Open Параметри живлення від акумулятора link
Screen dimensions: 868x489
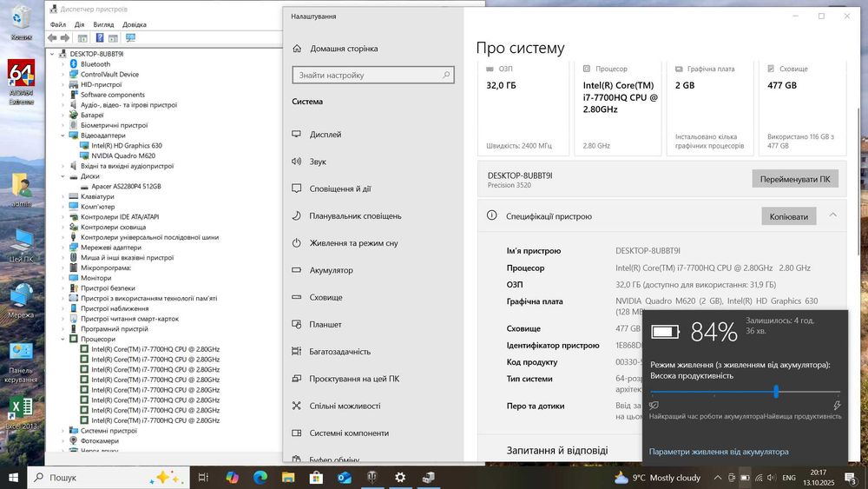point(719,452)
